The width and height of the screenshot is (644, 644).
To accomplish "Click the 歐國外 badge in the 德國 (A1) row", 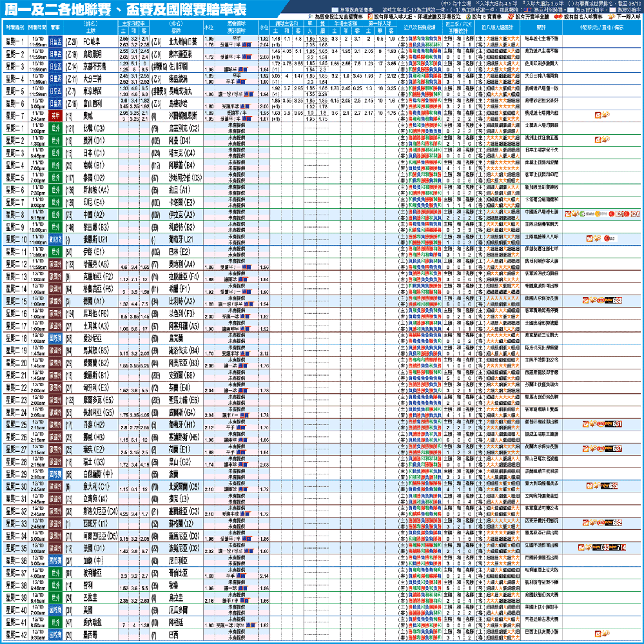I will pos(55,302).
